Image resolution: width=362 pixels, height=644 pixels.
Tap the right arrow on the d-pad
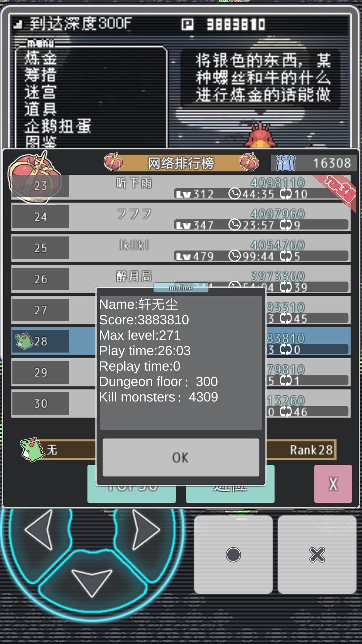click(x=145, y=530)
